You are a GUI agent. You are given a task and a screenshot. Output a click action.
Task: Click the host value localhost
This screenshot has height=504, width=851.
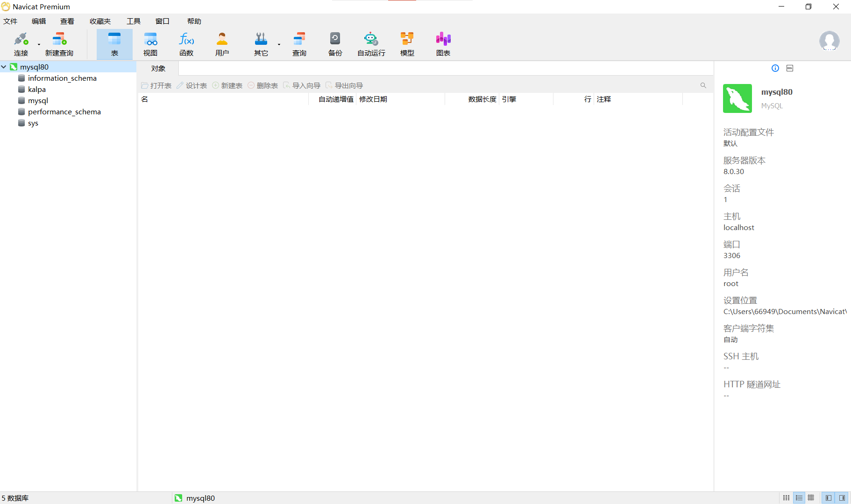[739, 227]
